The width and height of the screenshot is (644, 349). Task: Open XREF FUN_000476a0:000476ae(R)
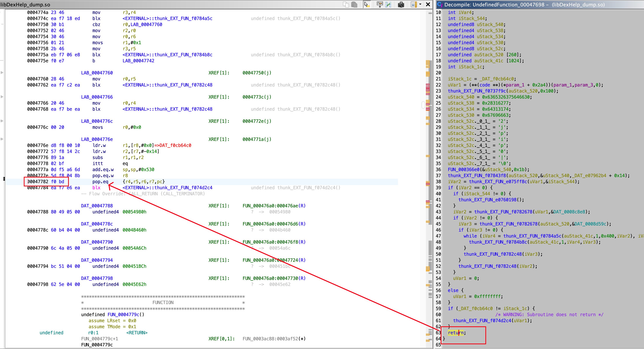[274, 205]
